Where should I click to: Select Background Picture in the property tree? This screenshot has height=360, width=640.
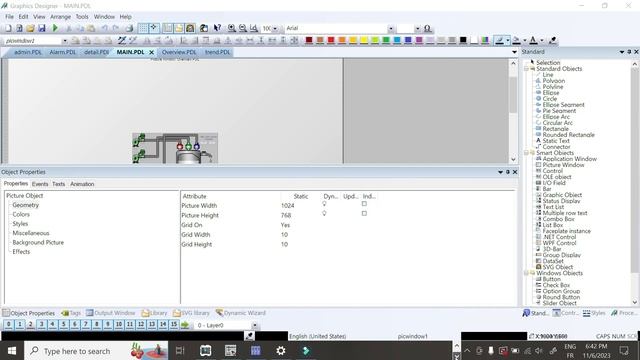38,242
